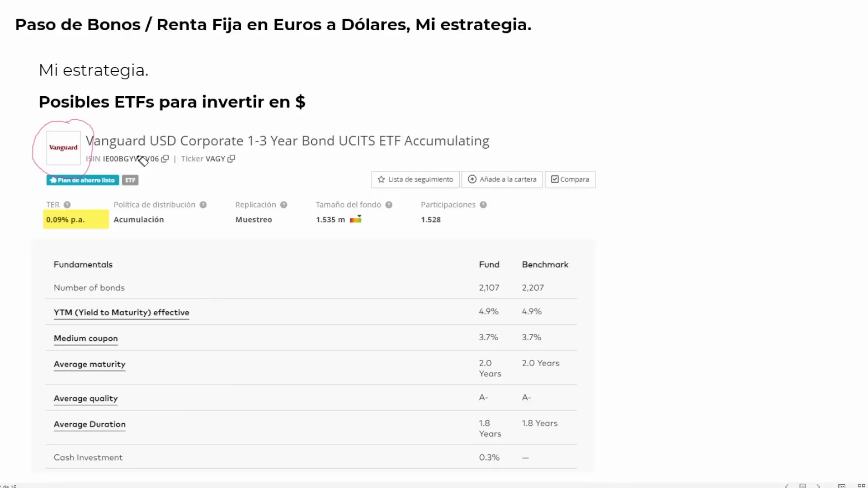Open the Average quality definition link
Image resolution: width=868 pixels, height=488 pixels.
(85, 399)
